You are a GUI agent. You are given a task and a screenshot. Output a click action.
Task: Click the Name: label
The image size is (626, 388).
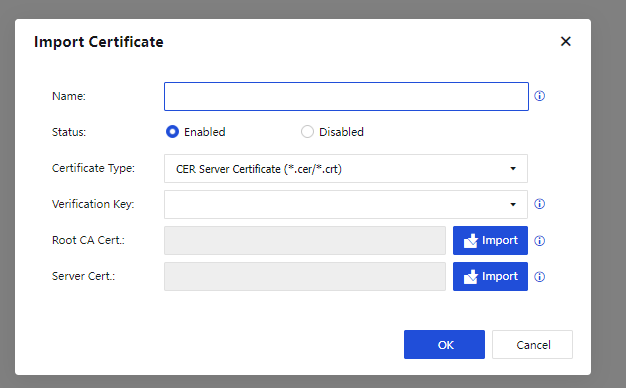coord(69,96)
